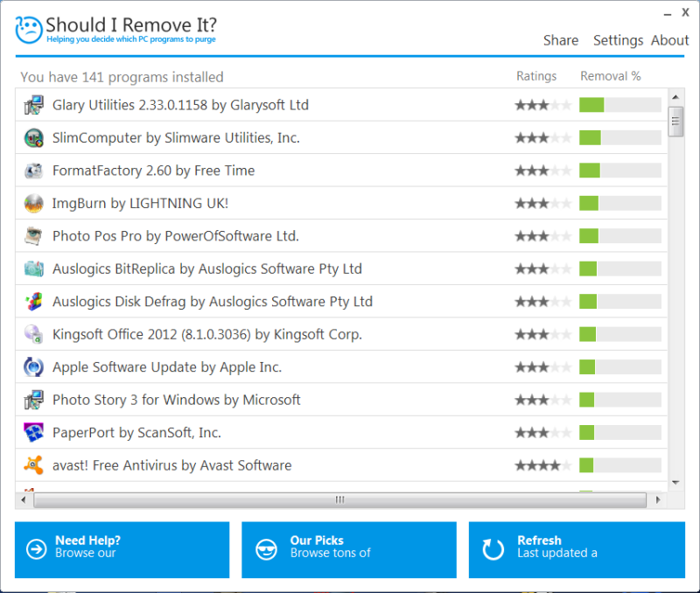Select the Auslogics Disk Defrag icon
The height and width of the screenshot is (593, 700).
point(33,302)
